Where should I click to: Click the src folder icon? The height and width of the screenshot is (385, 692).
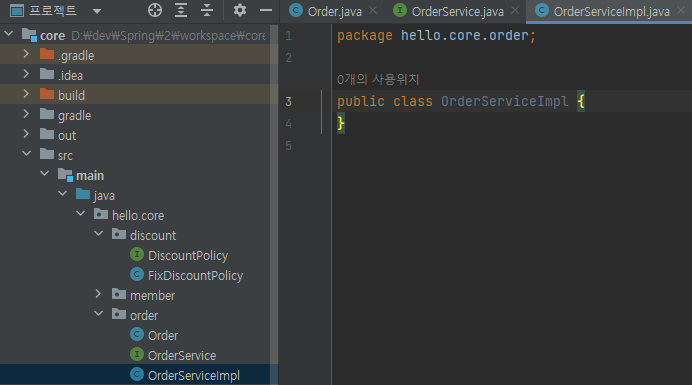[47, 154]
